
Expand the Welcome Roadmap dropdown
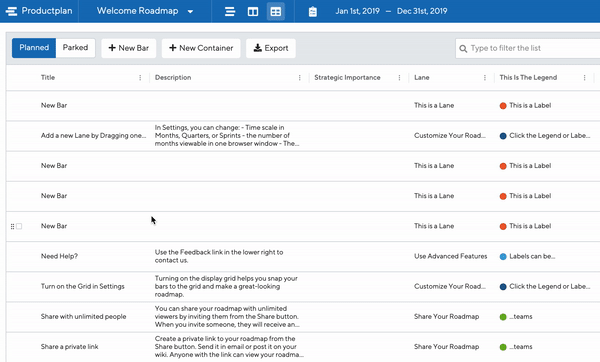click(x=190, y=11)
